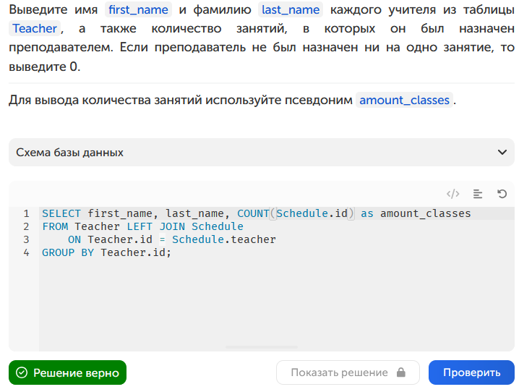Place cursor on line 1 SELECT statement

[x=256, y=213]
